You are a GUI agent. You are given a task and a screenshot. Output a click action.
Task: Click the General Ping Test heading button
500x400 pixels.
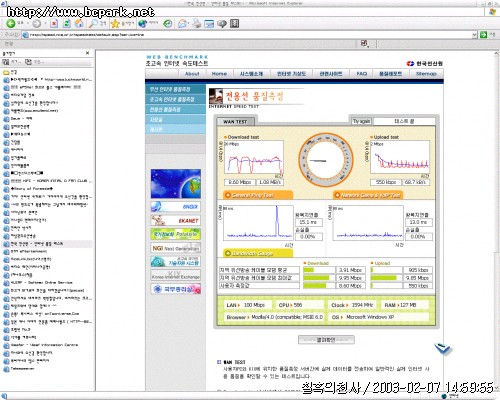point(258,195)
